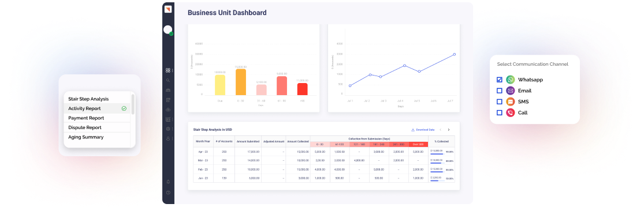Click Select Communication Channel heading
Image resolution: width=644 pixels, height=215 pixels.
533,65
